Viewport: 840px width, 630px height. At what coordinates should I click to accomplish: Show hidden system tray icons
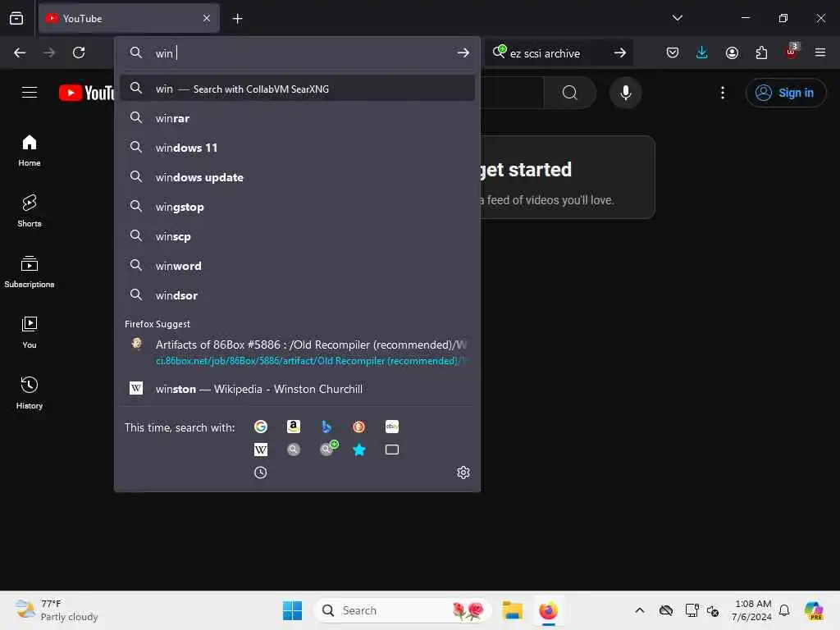click(640, 610)
